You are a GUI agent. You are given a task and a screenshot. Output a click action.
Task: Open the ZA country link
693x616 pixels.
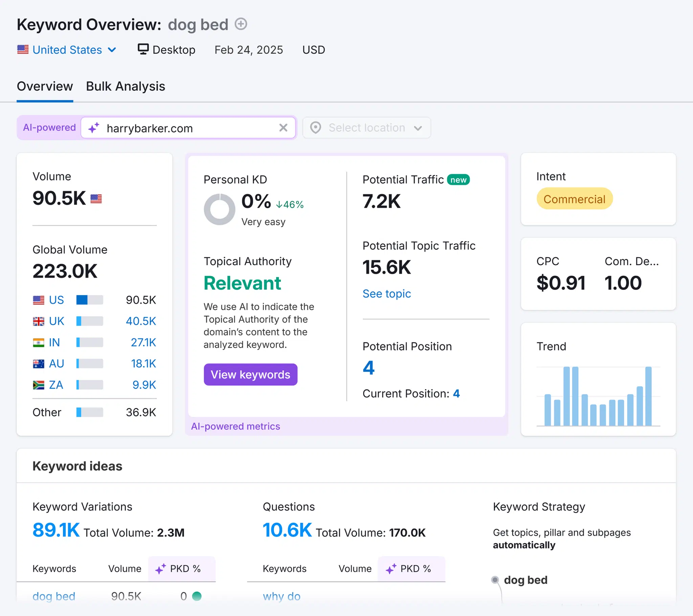coord(56,385)
